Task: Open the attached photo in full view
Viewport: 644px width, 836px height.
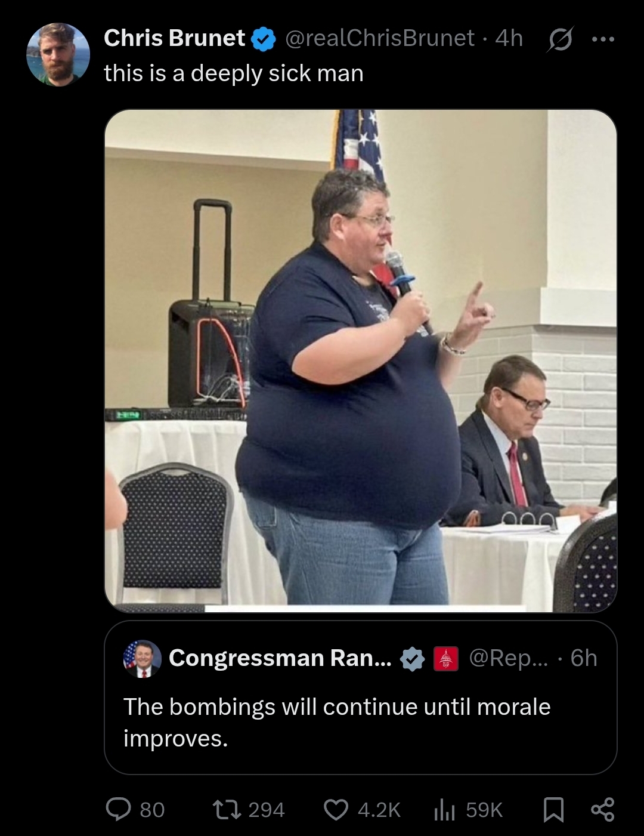Action: (361, 361)
